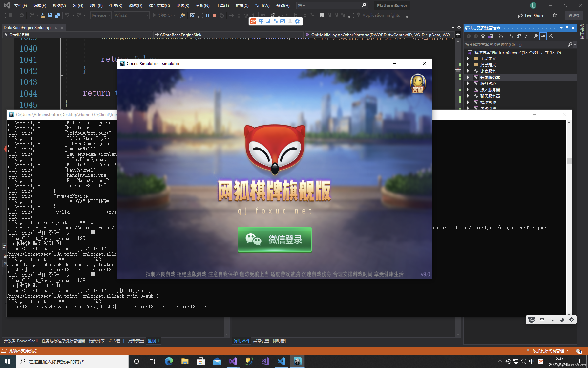Toggle Show All Files in Solution Explorer
Viewport: 588px width, 368px height.
pyautogui.click(x=526, y=36)
